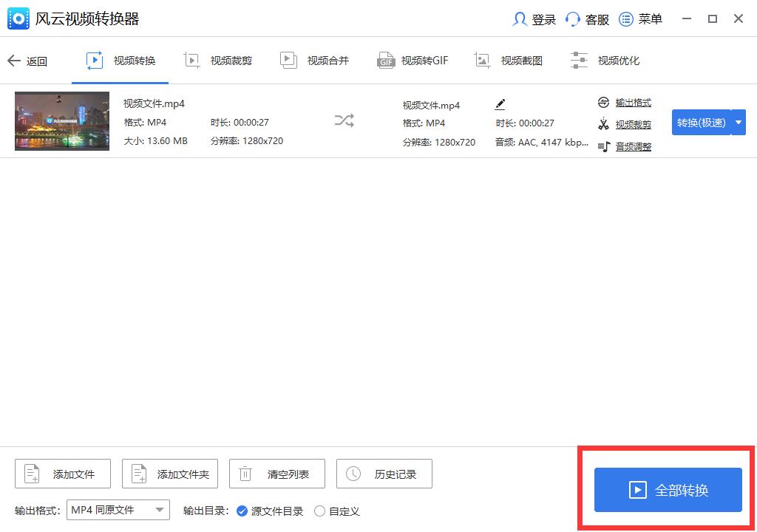Screen dimensions: 757x532
Task: Click the pencil icon to rename 视频文件.mp4
Action: (500, 103)
